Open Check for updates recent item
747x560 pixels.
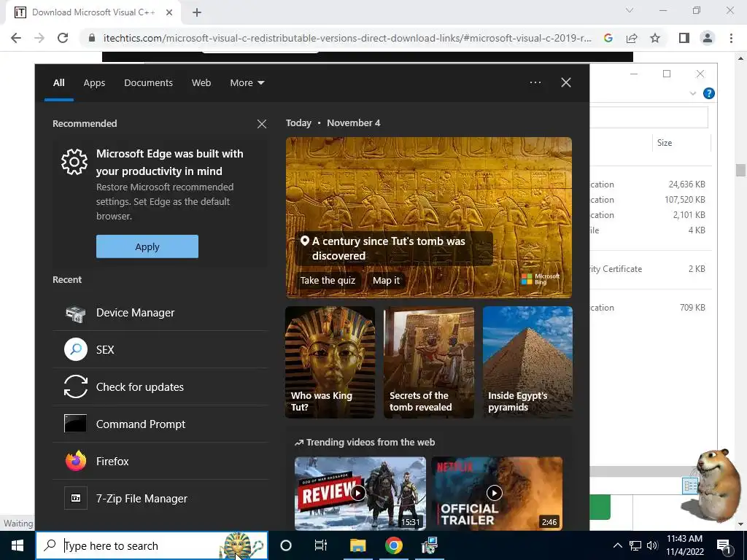[160, 387]
